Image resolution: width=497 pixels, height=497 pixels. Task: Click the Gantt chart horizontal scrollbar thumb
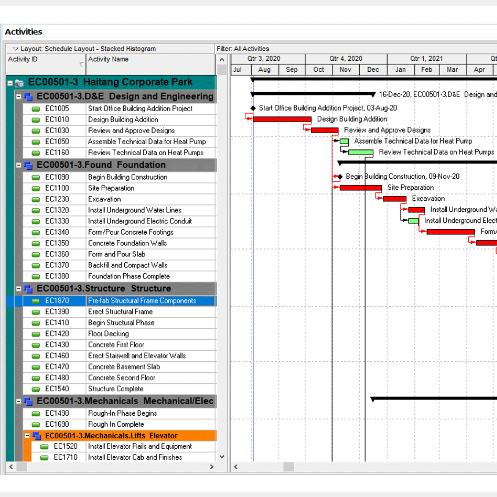pos(288,467)
